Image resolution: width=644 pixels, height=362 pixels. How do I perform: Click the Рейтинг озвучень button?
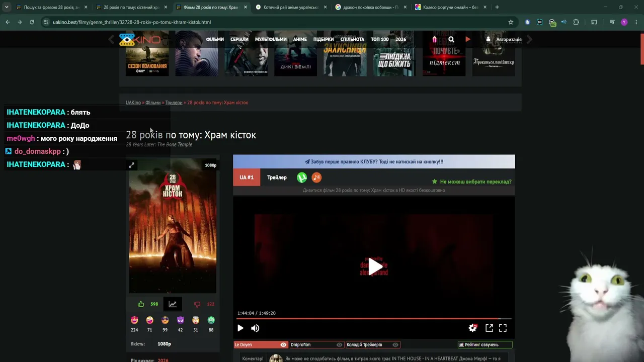coord(485,345)
